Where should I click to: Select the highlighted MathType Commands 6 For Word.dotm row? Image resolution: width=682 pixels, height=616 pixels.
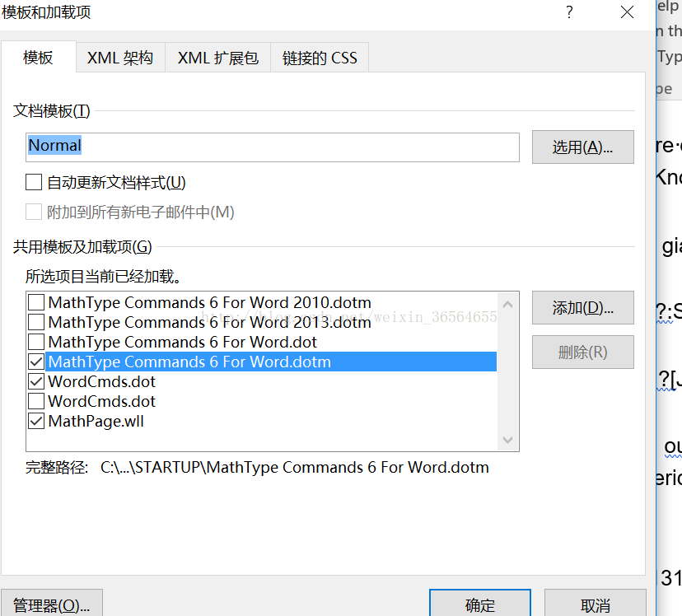(x=262, y=362)
